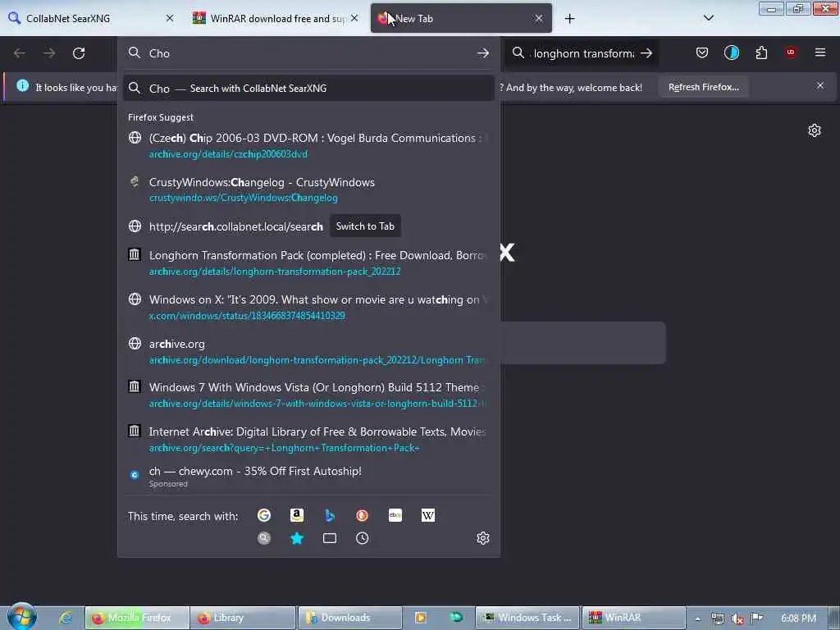Close the New Tab tab
The width and height of the screenshot is (840, 630).
[539, 19]
